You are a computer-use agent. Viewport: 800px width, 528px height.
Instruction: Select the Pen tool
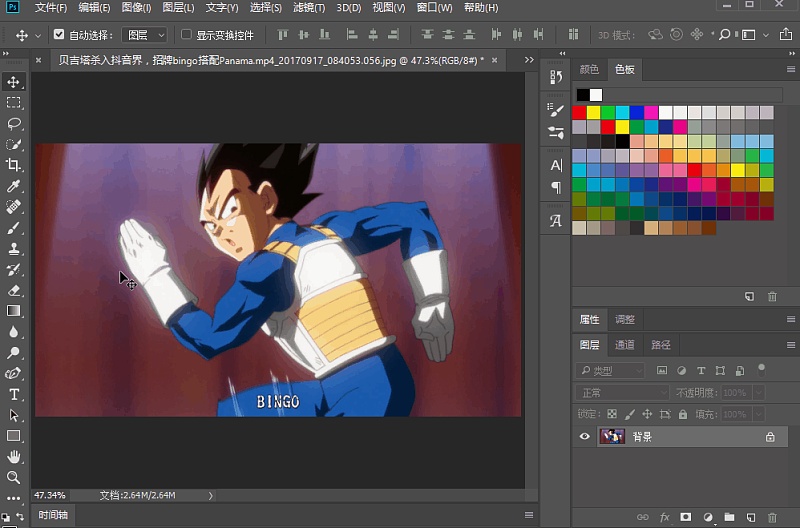(x=13, y=374)
